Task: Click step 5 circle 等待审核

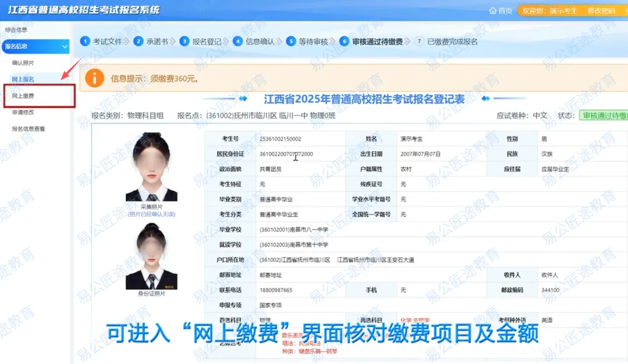Action: pyautogui.click(x=291, y=41)
